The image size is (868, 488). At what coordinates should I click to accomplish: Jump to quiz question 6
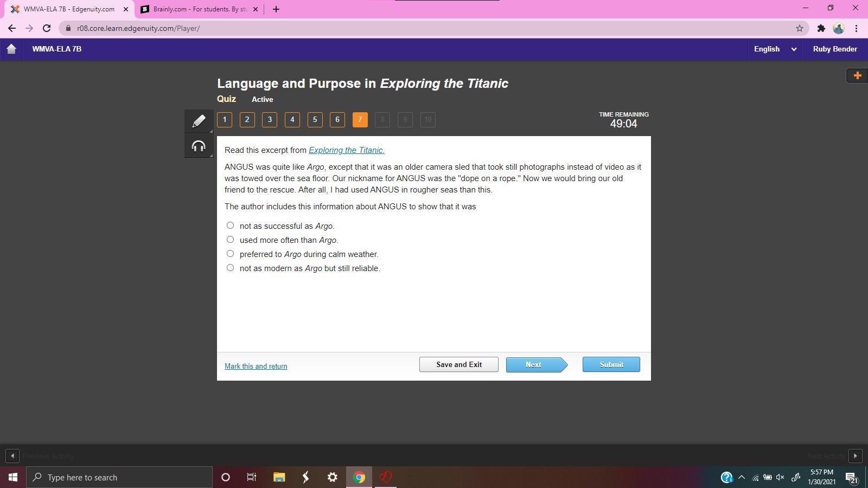(337, 120)
